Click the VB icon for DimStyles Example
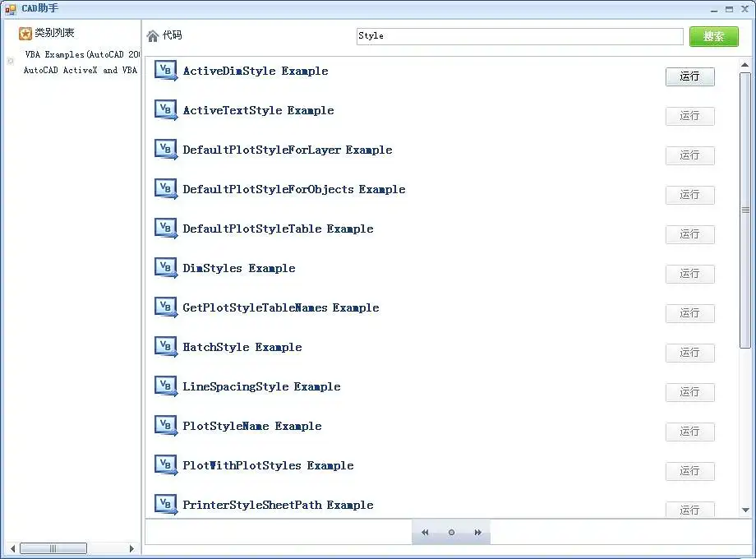 [166, 268]
